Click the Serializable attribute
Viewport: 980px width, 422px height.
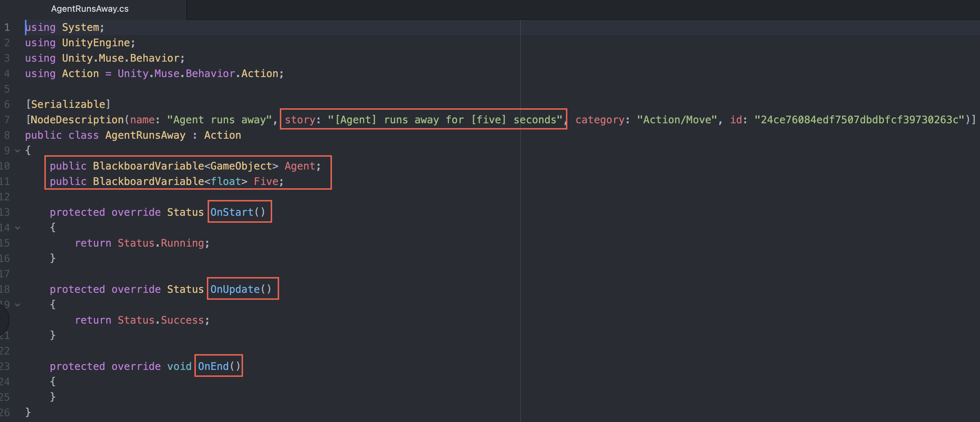(68, 104)
